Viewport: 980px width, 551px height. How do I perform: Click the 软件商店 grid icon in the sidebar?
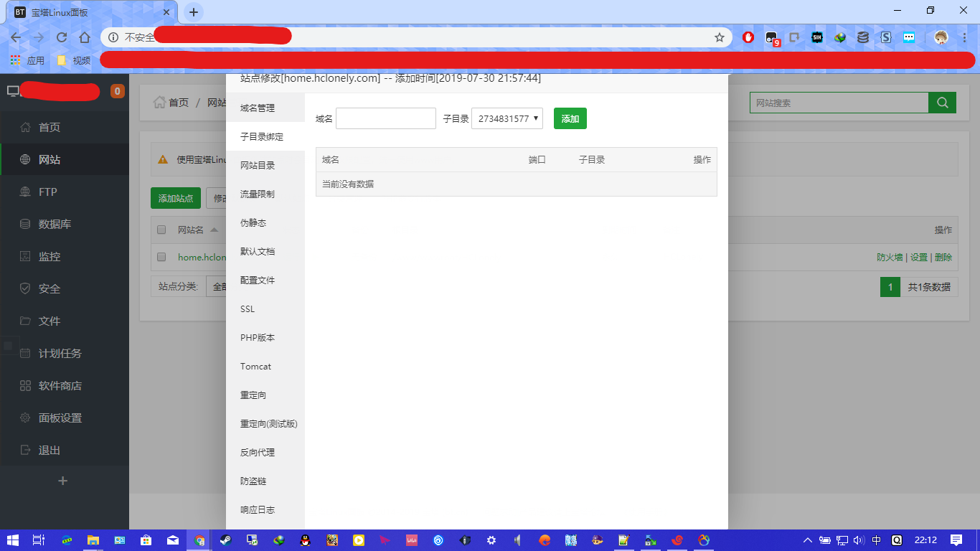point(25,386)
